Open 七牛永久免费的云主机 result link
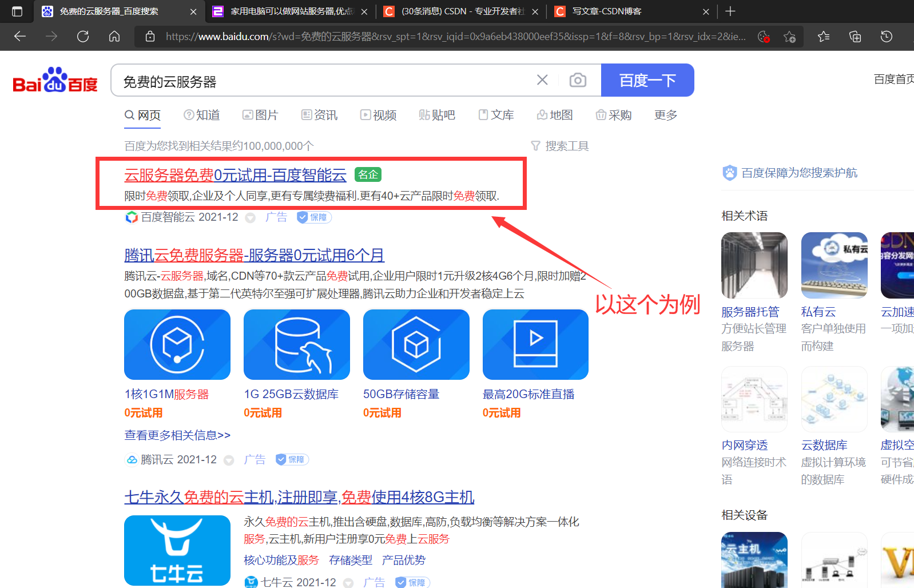The image size is (914, 588). [x=299, y=497]
